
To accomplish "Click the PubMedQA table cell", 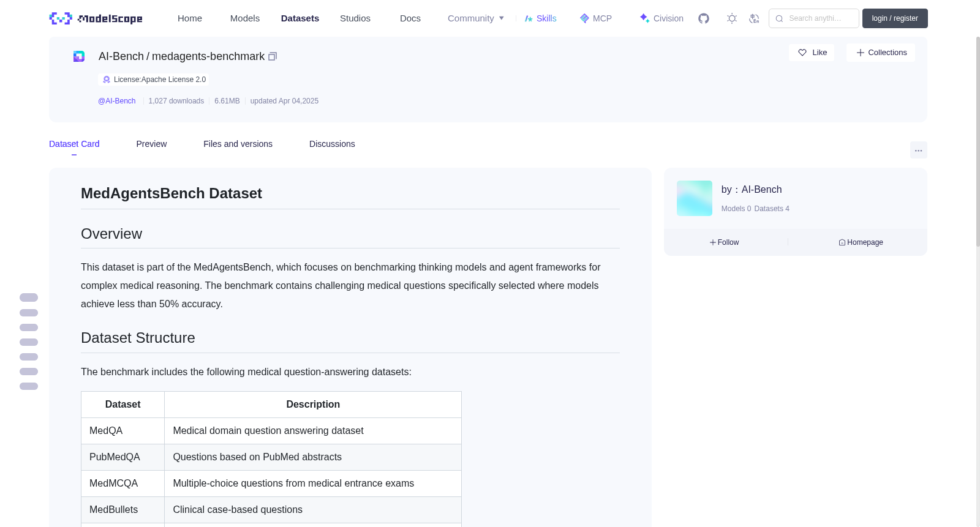I will [x=123, y=457].
